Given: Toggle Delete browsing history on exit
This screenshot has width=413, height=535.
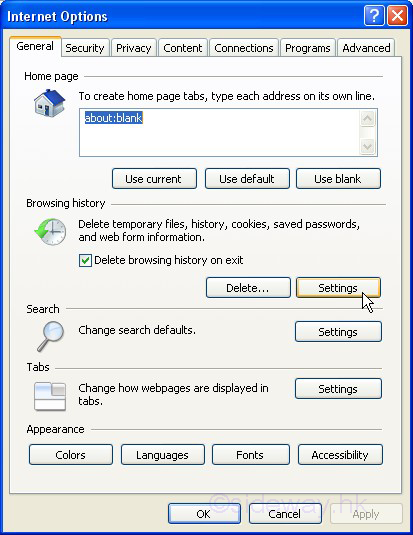Looking at the screenshot, I should click(x=85, y=261).
